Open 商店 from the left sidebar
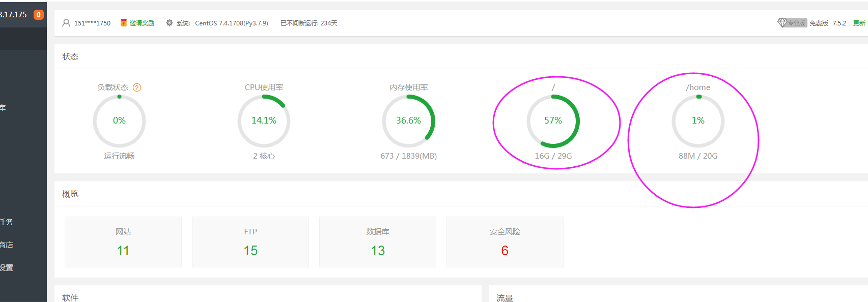868x302 pixels. tap(7, 245)
